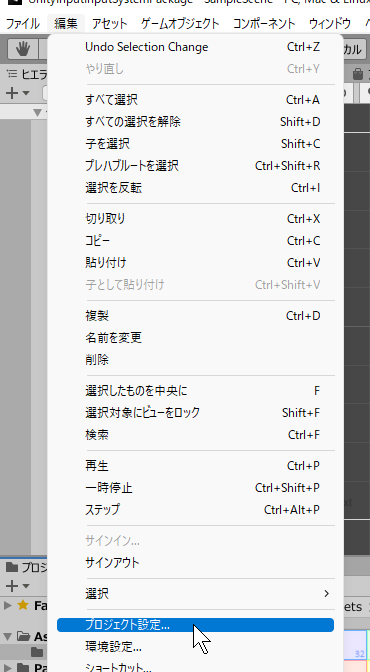
Task: Collapse the Assets folder arrow
Action: [8, 636]
